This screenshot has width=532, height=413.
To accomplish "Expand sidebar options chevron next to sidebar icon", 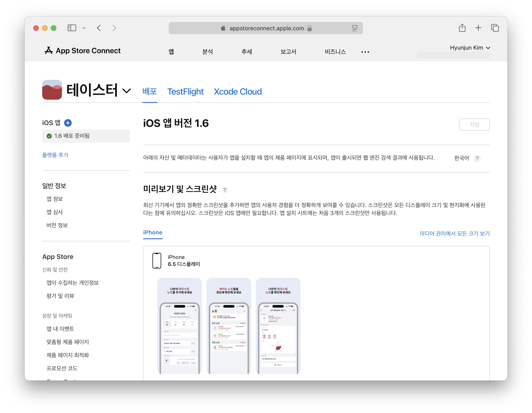I will click(84, 28).
